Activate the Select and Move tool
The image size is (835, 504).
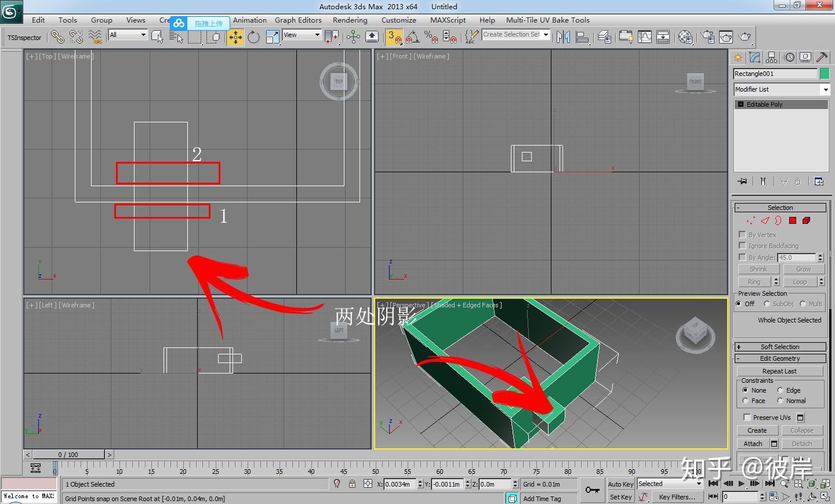click(235, 37)
